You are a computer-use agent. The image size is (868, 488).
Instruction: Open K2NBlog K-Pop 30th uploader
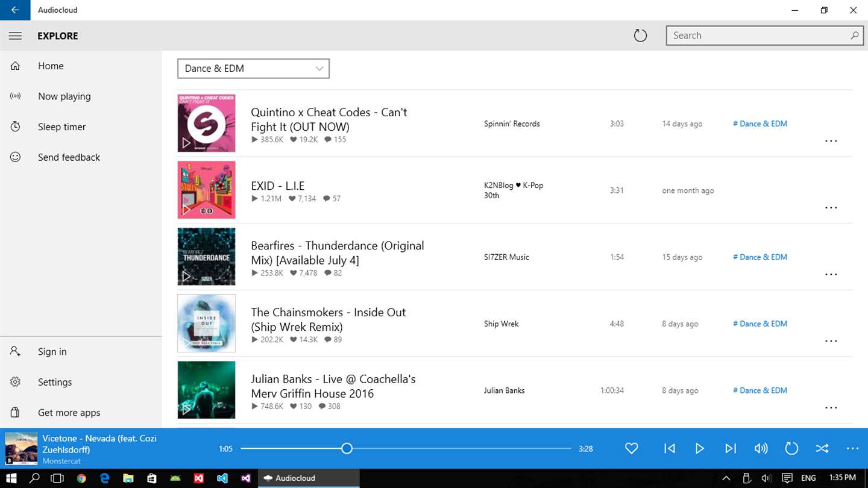pyautogui.click(x=514, y=190)
